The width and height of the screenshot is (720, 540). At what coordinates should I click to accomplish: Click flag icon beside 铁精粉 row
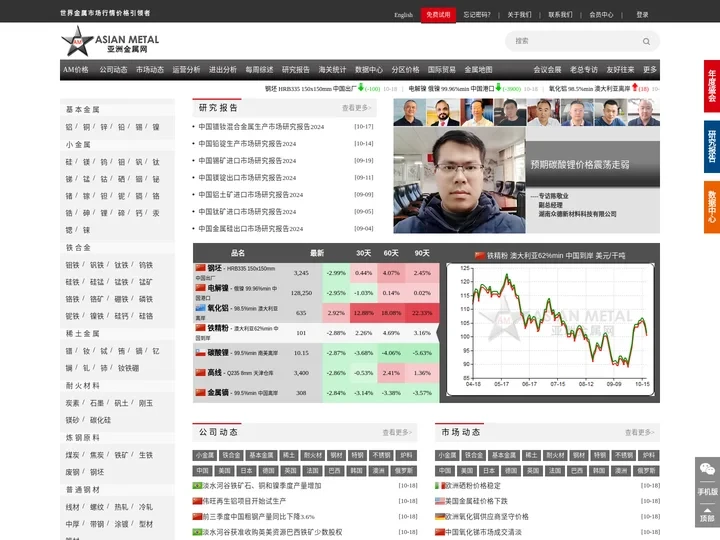coord(200,328)
